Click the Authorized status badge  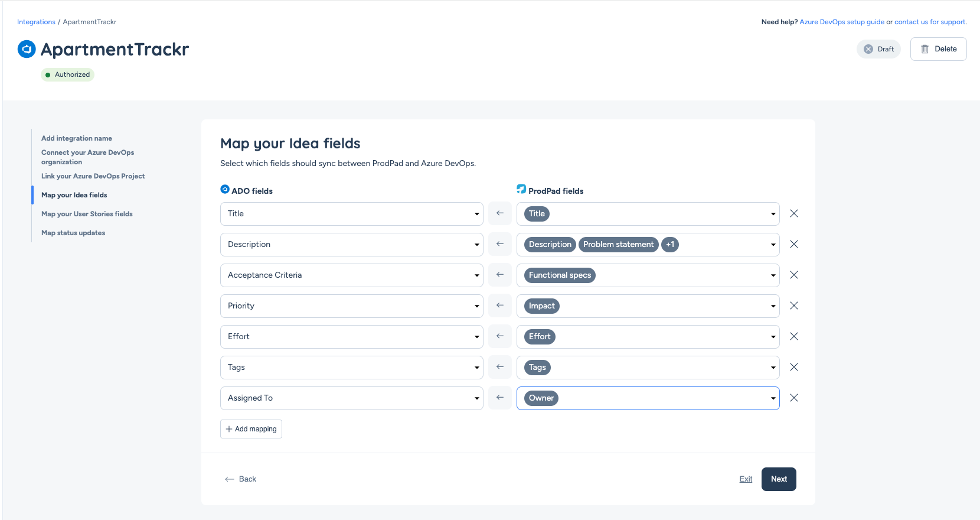coord(67,74)
